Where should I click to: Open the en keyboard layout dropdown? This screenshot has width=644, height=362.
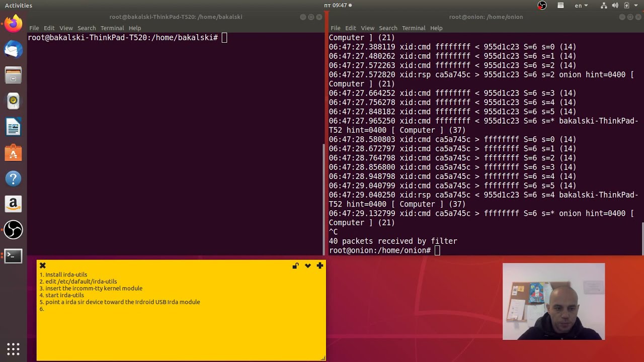[x=581, y=6]
